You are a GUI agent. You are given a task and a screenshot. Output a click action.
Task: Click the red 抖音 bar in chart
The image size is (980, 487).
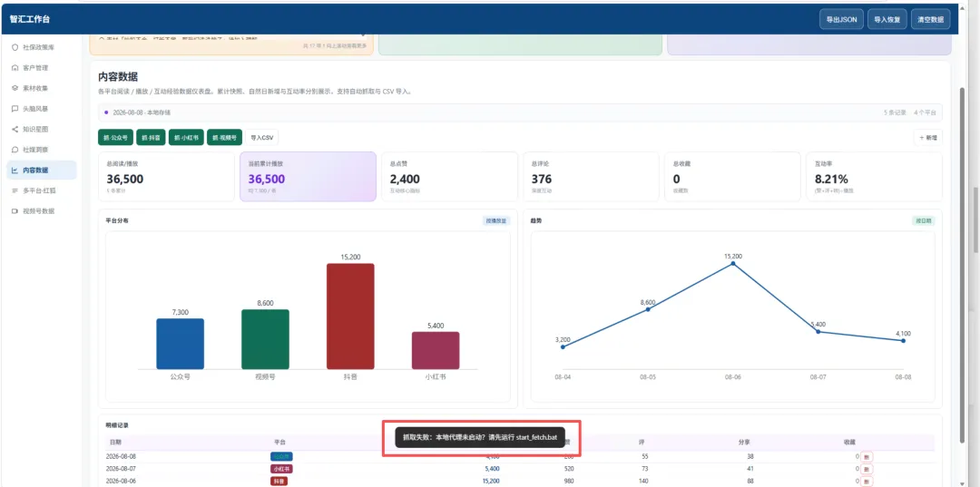pyautogui.click(x=350, y=316)
